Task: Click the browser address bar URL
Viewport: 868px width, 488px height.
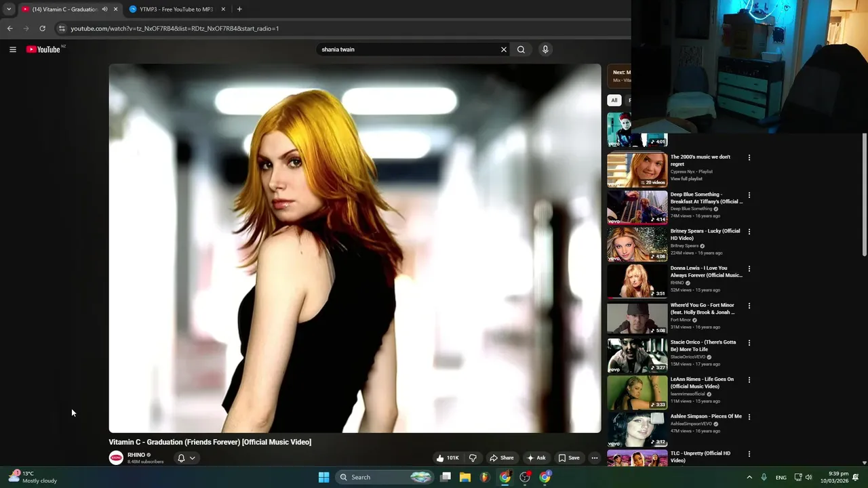Action: point(175,28)
